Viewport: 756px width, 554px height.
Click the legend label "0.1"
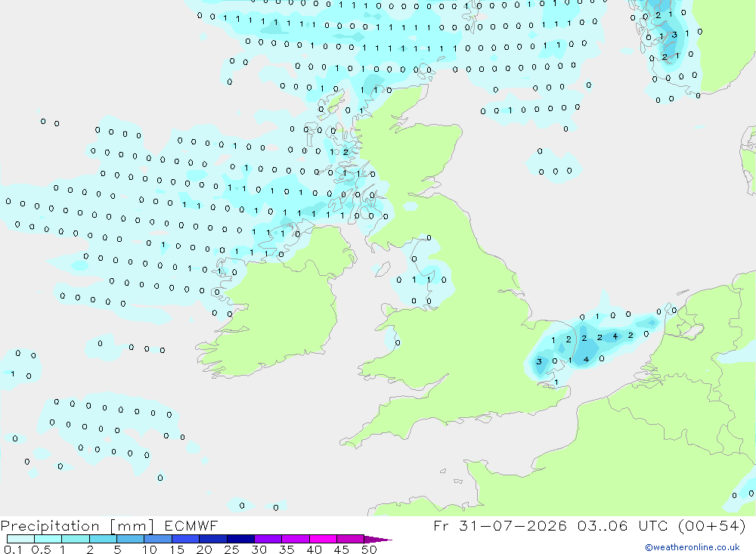pyautogui.click(x=13, y=549)
